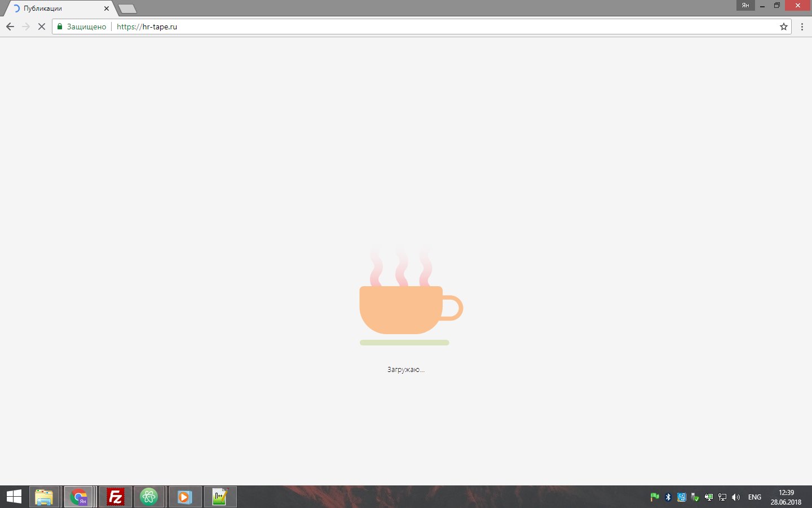The height and width of the screenshot is (508, 812).
Task: Open volume speaker tray icon
Action: pos(736,497)
